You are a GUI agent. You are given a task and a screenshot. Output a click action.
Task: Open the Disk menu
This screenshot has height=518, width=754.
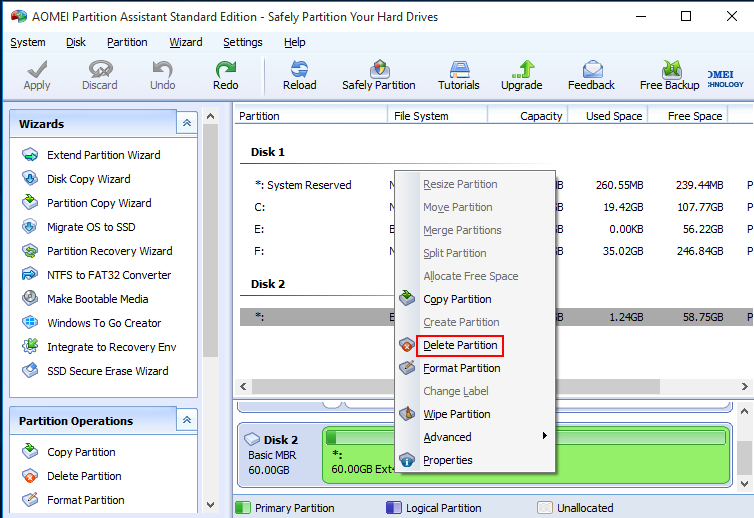(76, 42)
